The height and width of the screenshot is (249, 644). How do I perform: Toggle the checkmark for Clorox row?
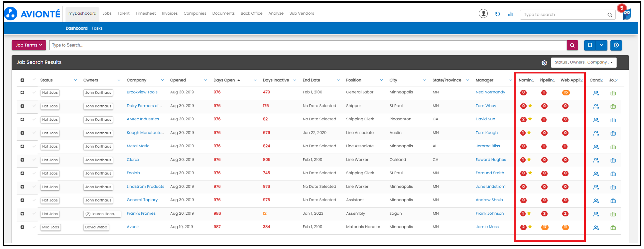pyautogui.click(x=34, y=160)
